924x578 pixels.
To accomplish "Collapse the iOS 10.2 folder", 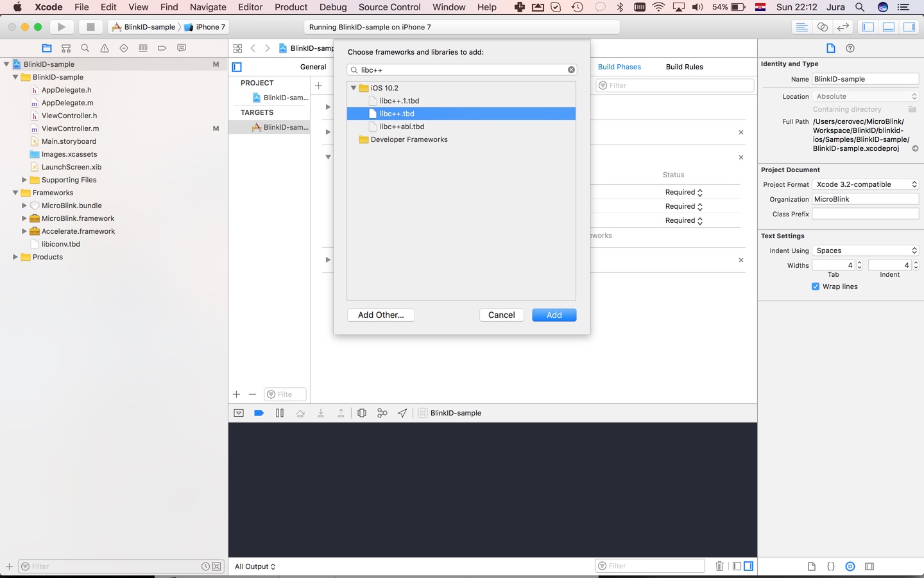I will [x=354, y=88].
